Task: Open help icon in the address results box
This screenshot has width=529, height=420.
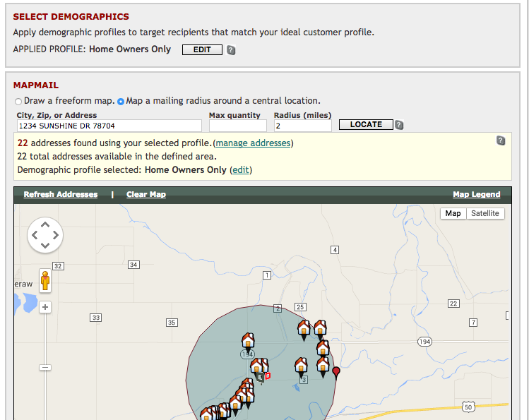Action: tap(501, 140)
